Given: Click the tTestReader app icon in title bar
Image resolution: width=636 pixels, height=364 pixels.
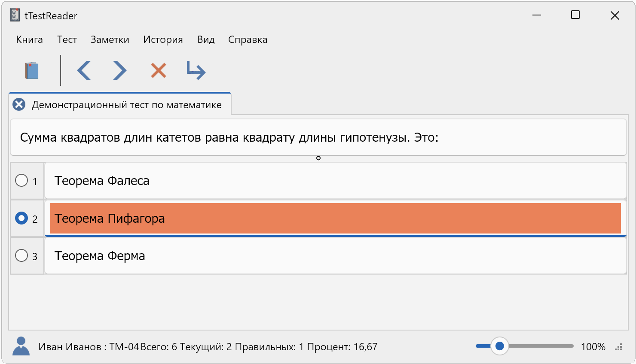Looking at the screenshot, I should [15, 15].
